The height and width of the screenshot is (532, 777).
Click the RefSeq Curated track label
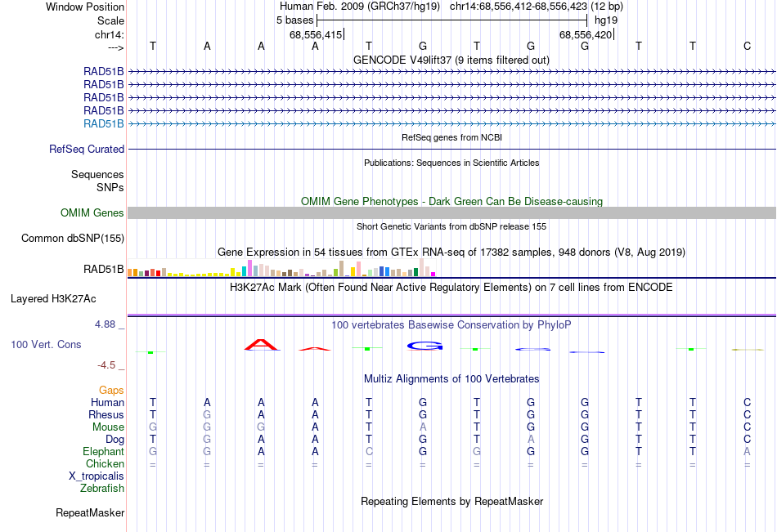[87, 149]
